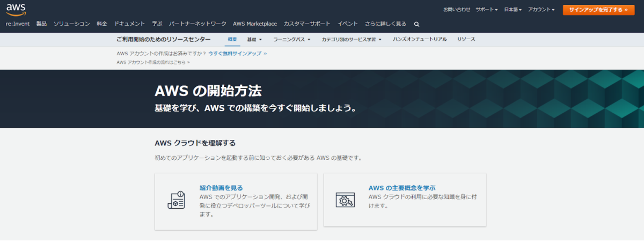Screen dimensions: 644x242
Task: Click AWS アカウント作成の流れはこちら link
Action: [x=153, y=62]
